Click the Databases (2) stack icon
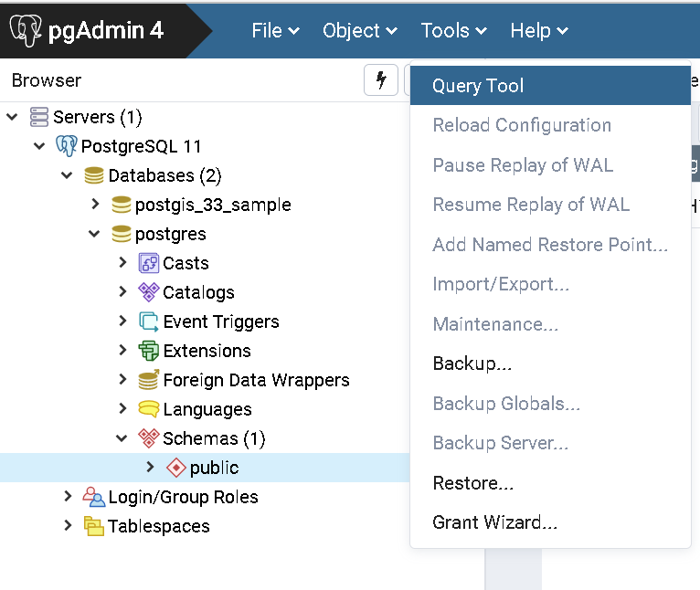Screen dimensions: 700x590 94,175
